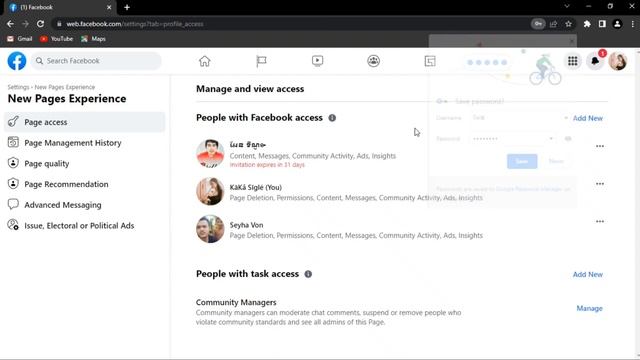Select Page access in sidebar
640x360 pixels.
[85, 122]
